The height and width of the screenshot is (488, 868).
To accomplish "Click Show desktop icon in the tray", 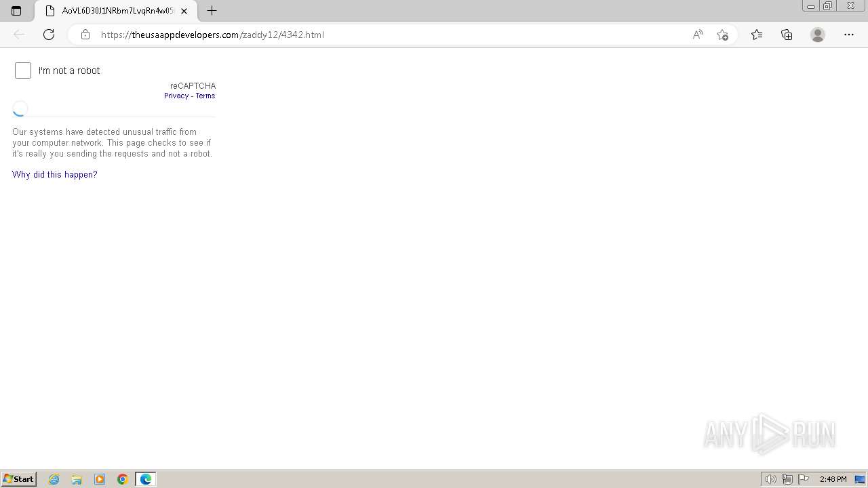I will (860, 479).
